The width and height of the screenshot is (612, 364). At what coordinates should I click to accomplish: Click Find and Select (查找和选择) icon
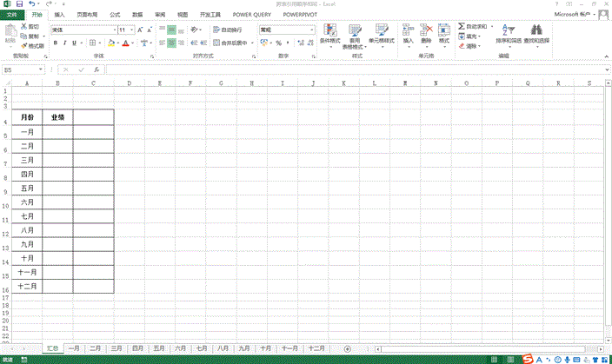pyautogui.click(x=537, y=34)
